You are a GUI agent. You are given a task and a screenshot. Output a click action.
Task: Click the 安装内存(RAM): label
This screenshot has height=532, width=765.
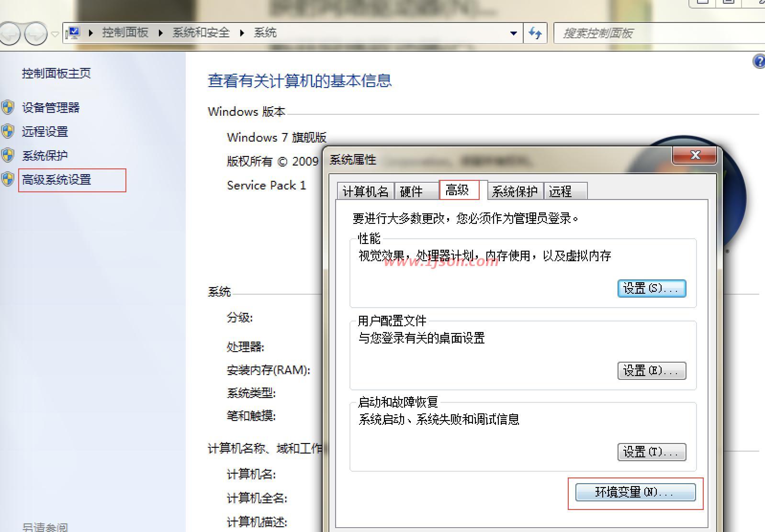click(269, 370)
